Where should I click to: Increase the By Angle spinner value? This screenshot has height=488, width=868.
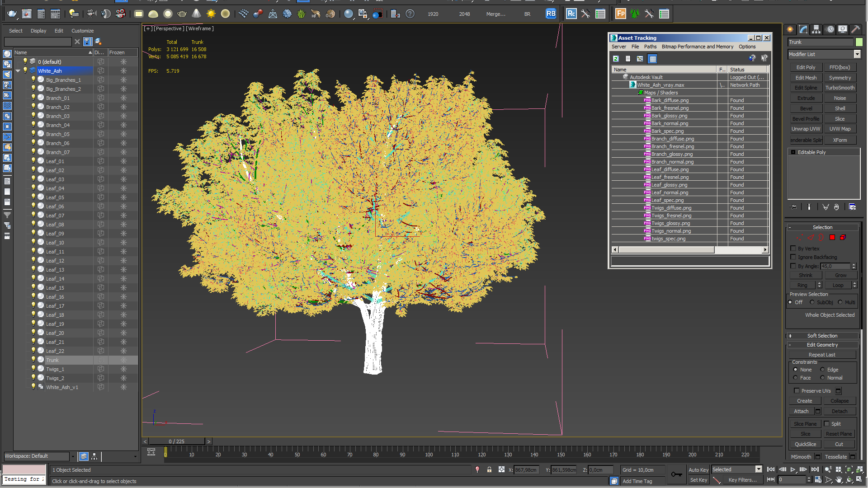pyautogui.click(x=854, y=265)
